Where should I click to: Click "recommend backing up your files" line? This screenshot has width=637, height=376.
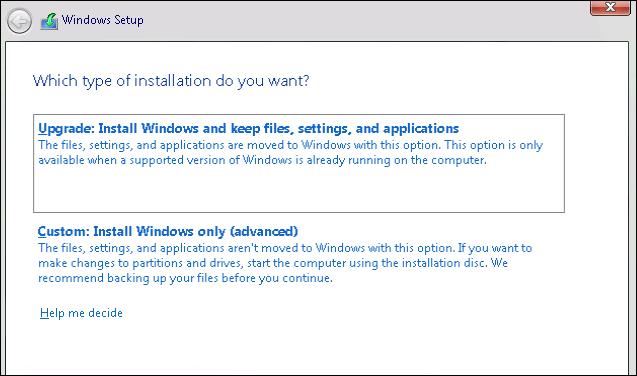tap(185, 278)
